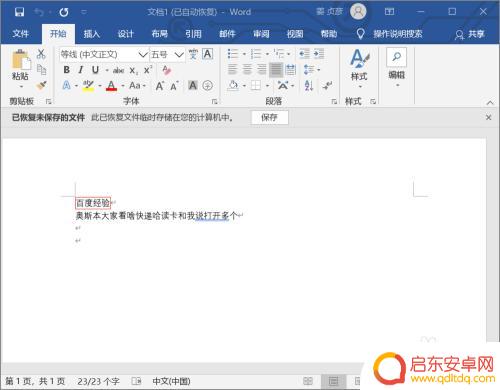Click the phonetic guide icon
Image resolution: width=500 pixels, height=390 pixels.
(x=193, y=54)
